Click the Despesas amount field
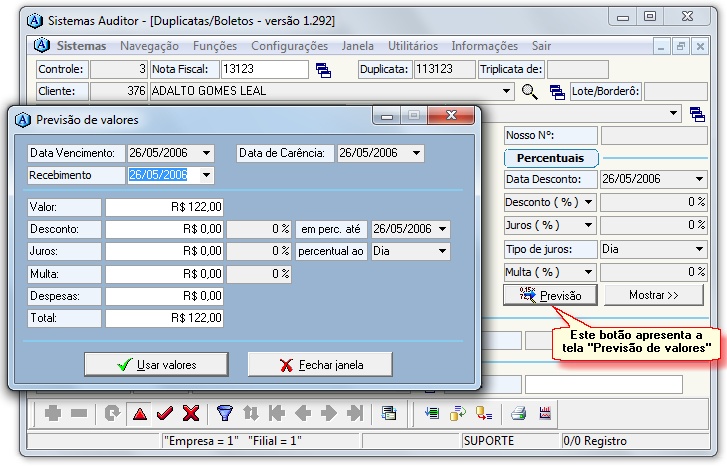Screen dimensions: 727x466 [165, 296]
